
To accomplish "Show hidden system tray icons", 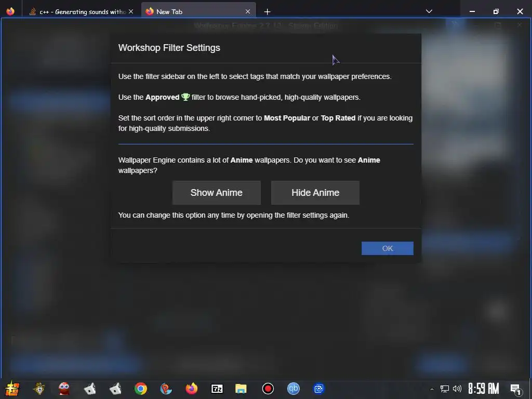I will pyautogui.click(x=432, y=389).
